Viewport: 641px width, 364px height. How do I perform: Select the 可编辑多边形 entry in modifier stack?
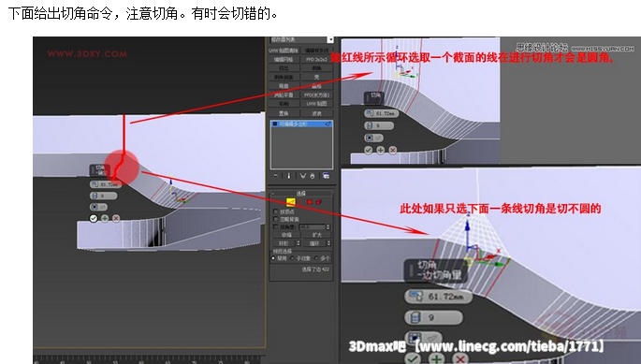point(301,124)
